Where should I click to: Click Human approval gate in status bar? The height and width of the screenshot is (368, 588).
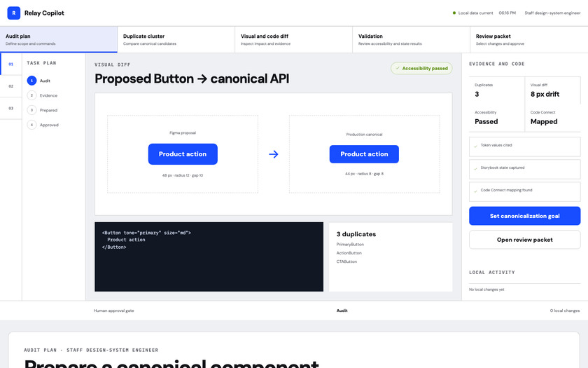[113, 311]
